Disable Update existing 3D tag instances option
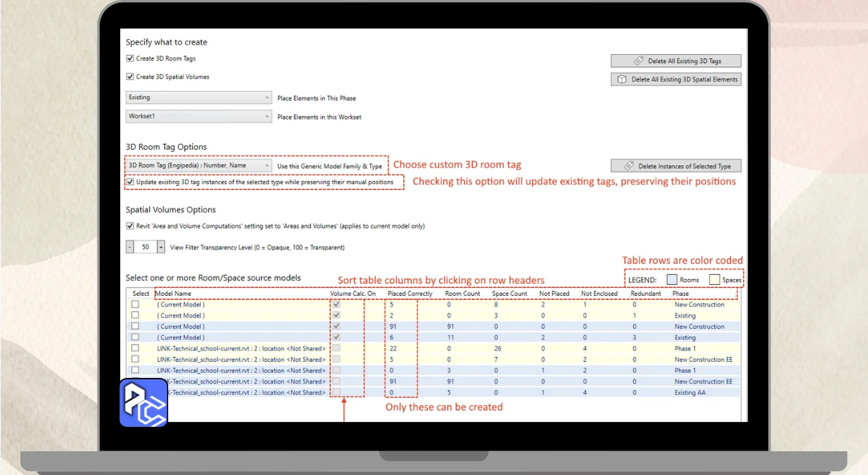This screenshot has height=475, width=868. point(130,183)
